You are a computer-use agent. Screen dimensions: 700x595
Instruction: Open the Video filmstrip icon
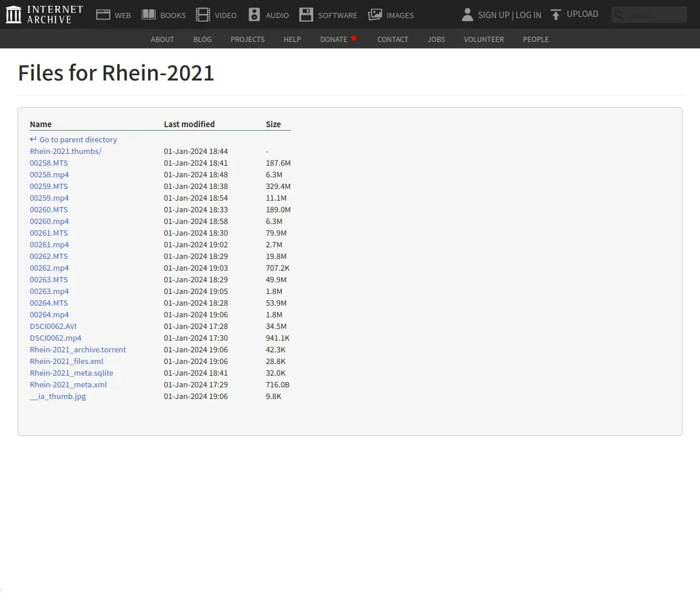(x=203, y=15)
